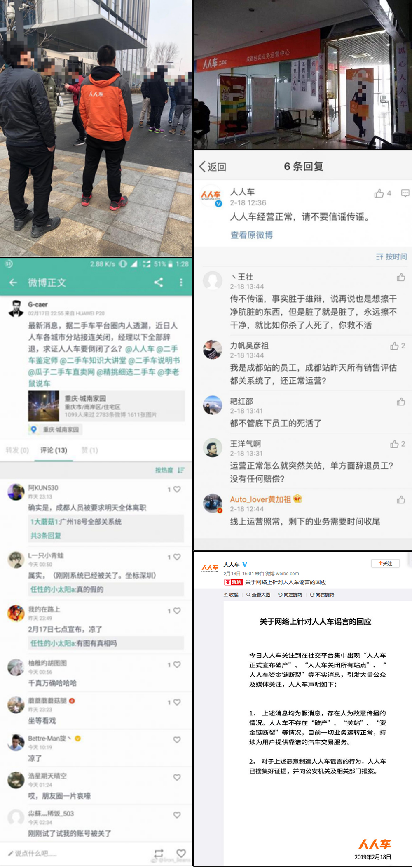
Task: Open the share icon in green header
Action: 159,282
